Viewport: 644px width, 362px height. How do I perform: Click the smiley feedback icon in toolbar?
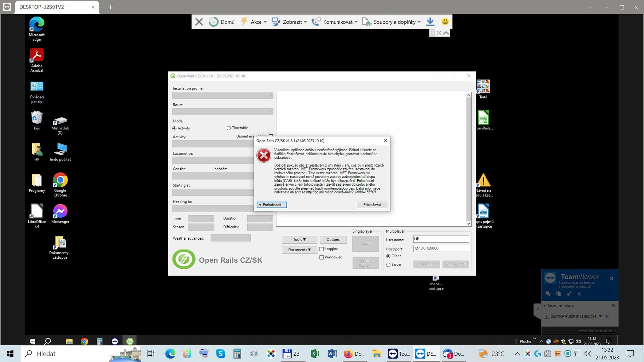pyautogui.click(x=445, y=22)
